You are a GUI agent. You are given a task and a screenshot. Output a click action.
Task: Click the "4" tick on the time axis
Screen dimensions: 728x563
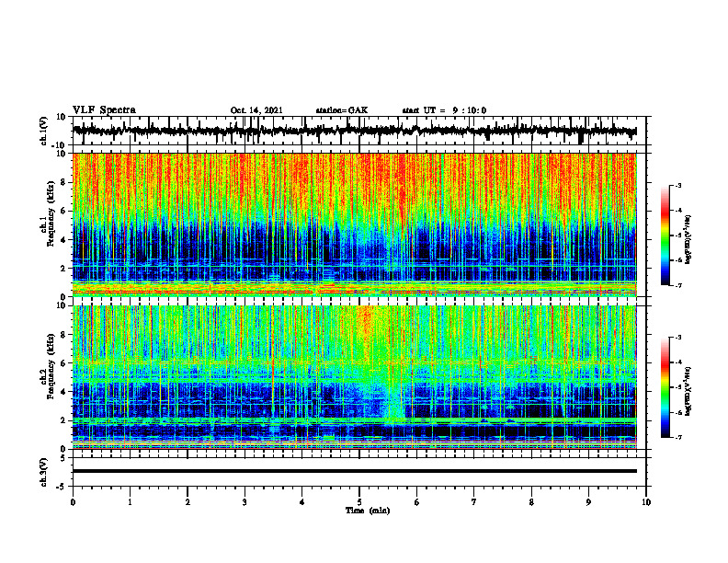pos(301,502)
